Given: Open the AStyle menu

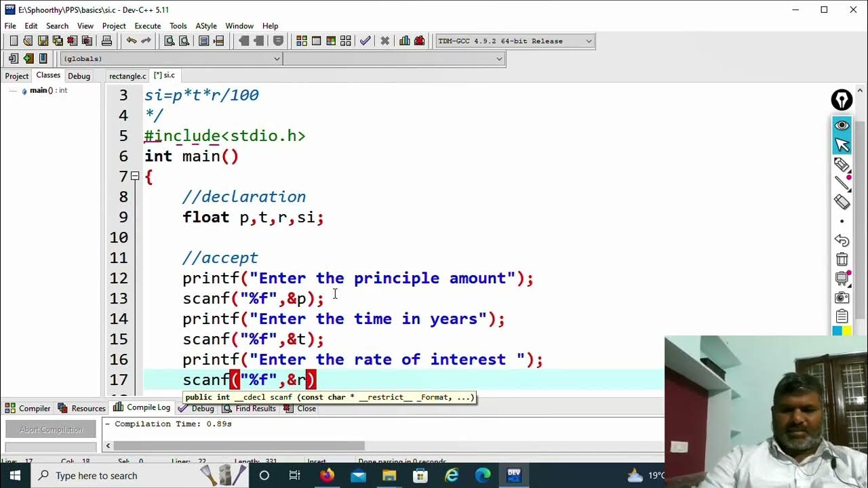Looking at the screenshot, I should tap(206, 26).
